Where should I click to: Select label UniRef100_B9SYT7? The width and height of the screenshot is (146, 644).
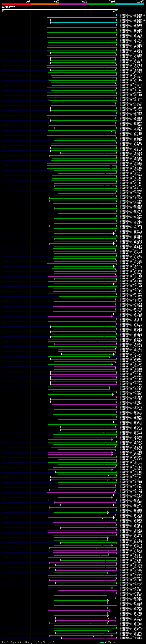131,85
